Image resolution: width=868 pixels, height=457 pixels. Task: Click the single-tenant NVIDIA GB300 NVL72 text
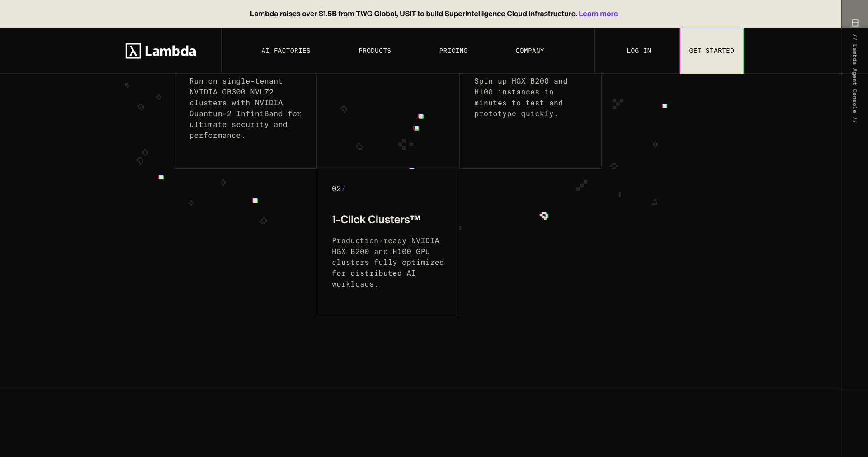[245, 108]
